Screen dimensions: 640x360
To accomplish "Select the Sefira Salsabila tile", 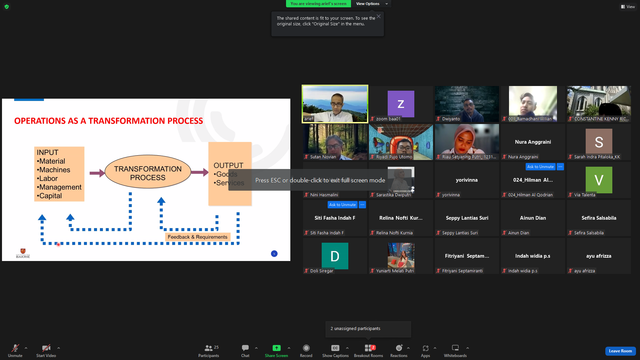I will pyautogui.click(x=599, y=218).
